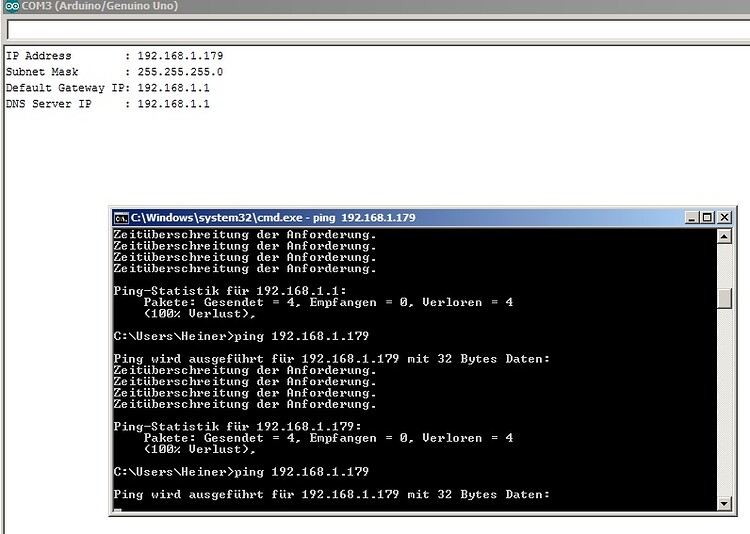
Task: Click the cmd.exe title bar text
Action: click(273, 218)
